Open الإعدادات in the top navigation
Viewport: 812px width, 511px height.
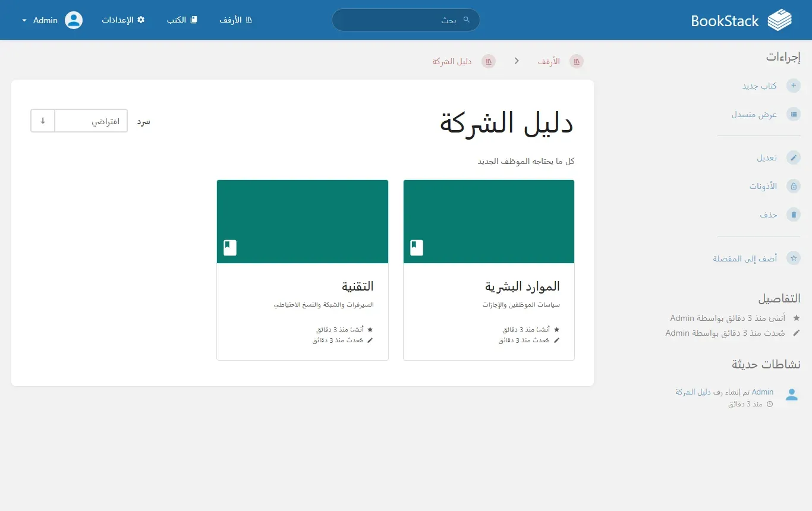coord(123,20)
